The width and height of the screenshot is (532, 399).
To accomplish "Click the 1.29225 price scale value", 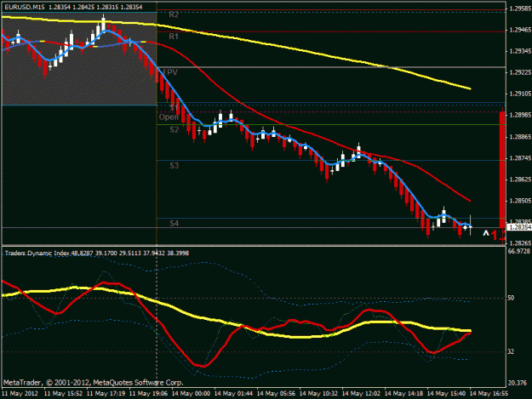I will [520, 72].
